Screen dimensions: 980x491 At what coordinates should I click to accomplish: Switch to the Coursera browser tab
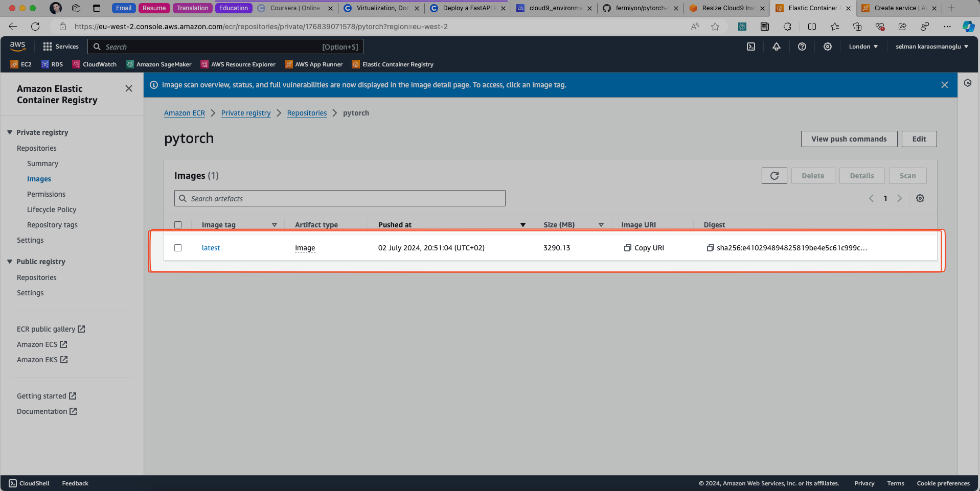coord(294,8)
